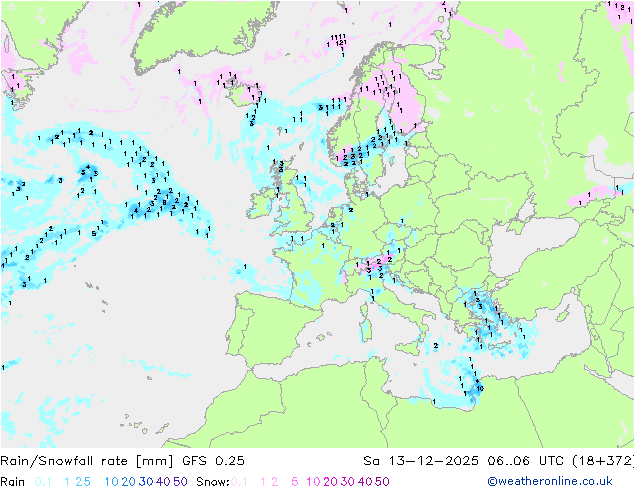Click the 'Rain' legend label

pyautogui.click(x=13, y=482)
